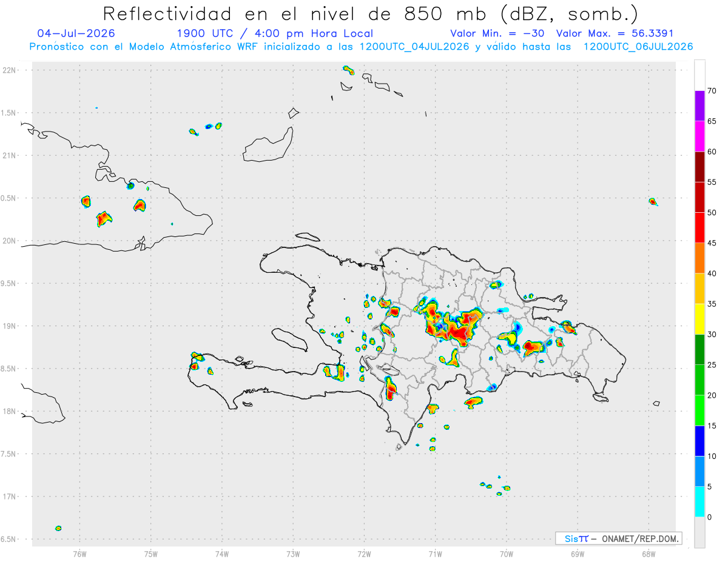Click the longitude axis label '68W'
This screenshot has height=562, width=728.
(649, 553)
